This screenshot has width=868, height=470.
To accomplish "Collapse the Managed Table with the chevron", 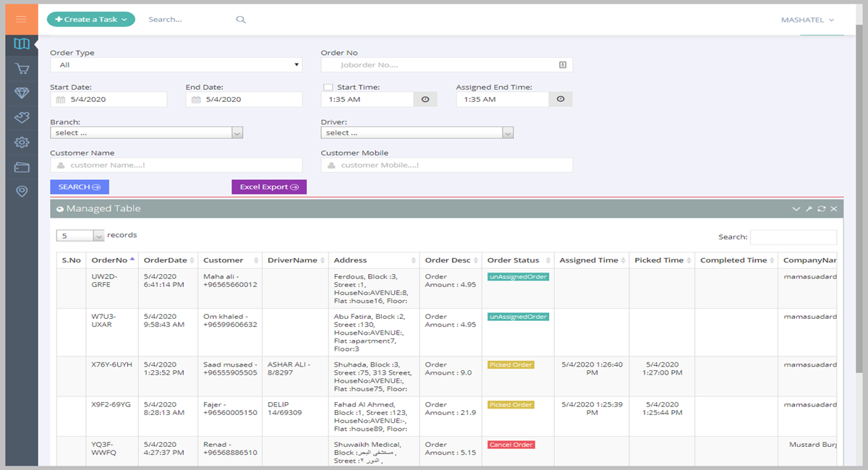I will click(x=796, y=209).
